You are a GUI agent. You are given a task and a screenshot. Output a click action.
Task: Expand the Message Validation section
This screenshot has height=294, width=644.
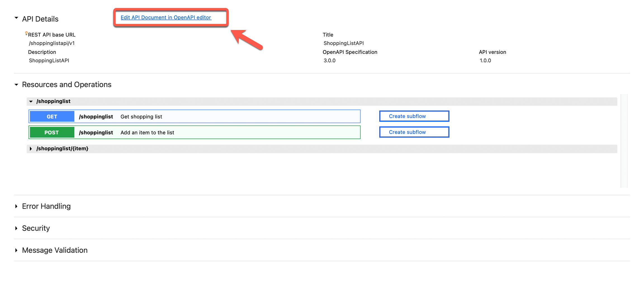point(16,250)
